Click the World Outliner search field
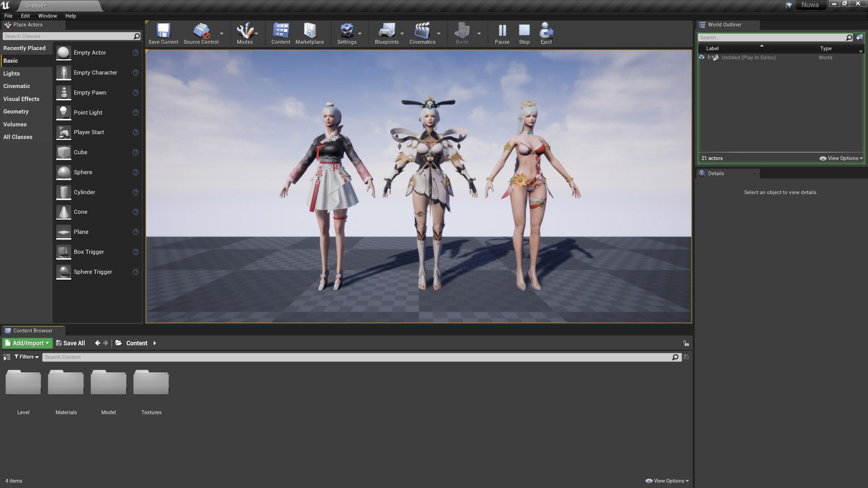The height and width of the screenshot is (488, 868). click(772, 38)
